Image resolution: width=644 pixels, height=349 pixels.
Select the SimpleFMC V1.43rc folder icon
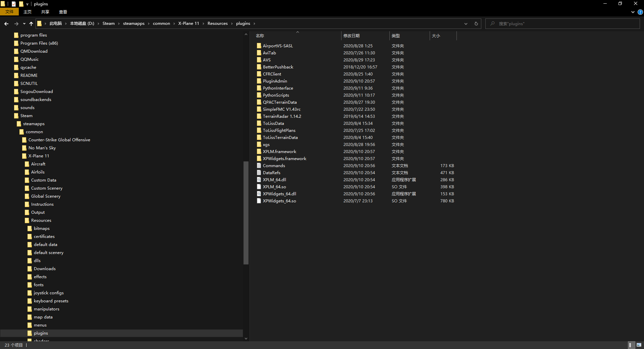click(259, 109)
